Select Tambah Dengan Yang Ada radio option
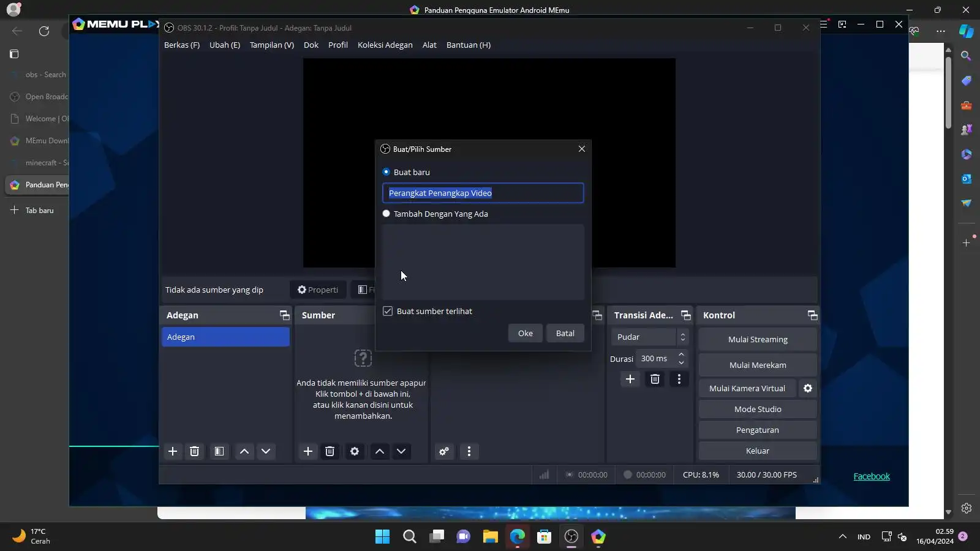The width and height of the screenshot is (980, 551). pos(386,214)
